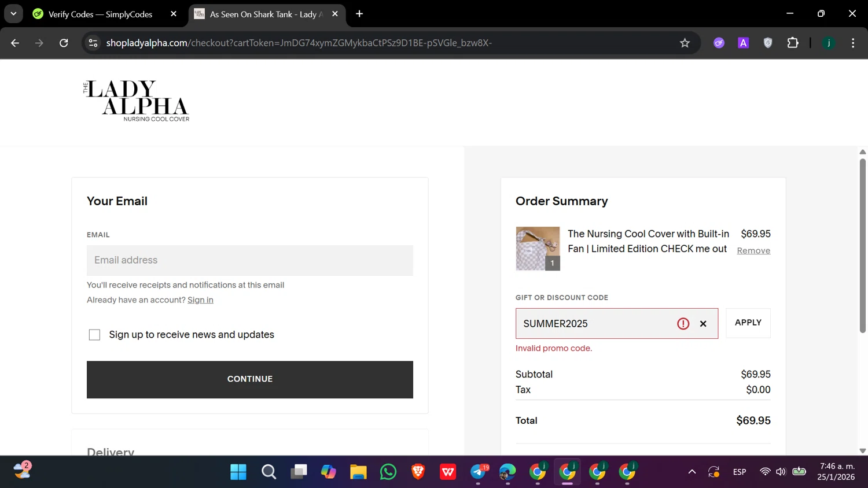Follow the Sign in link
The image size is (868, 488).
pos(200,300)
